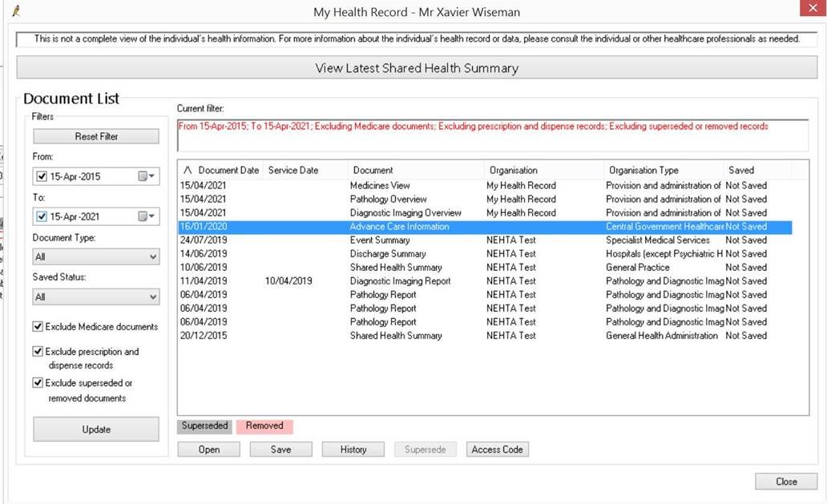
Task: Toggle the To date checkbox
Action: [x=42, y=216]
